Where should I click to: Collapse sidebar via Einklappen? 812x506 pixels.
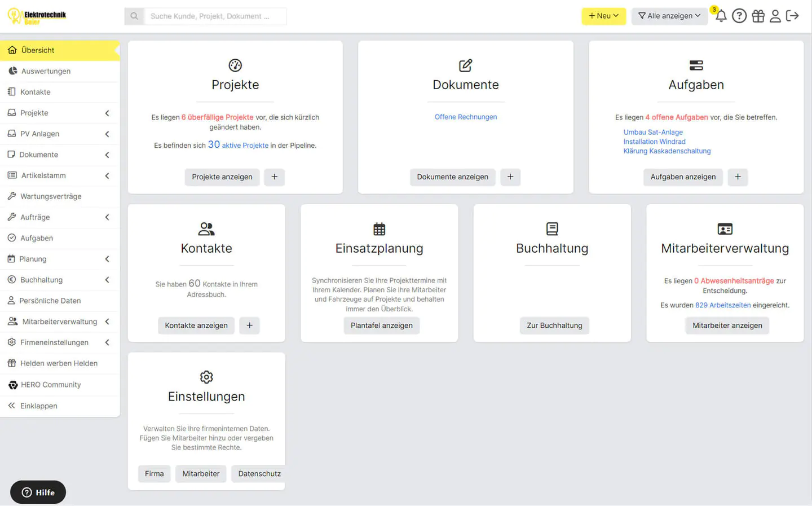(x=60, y=406)
